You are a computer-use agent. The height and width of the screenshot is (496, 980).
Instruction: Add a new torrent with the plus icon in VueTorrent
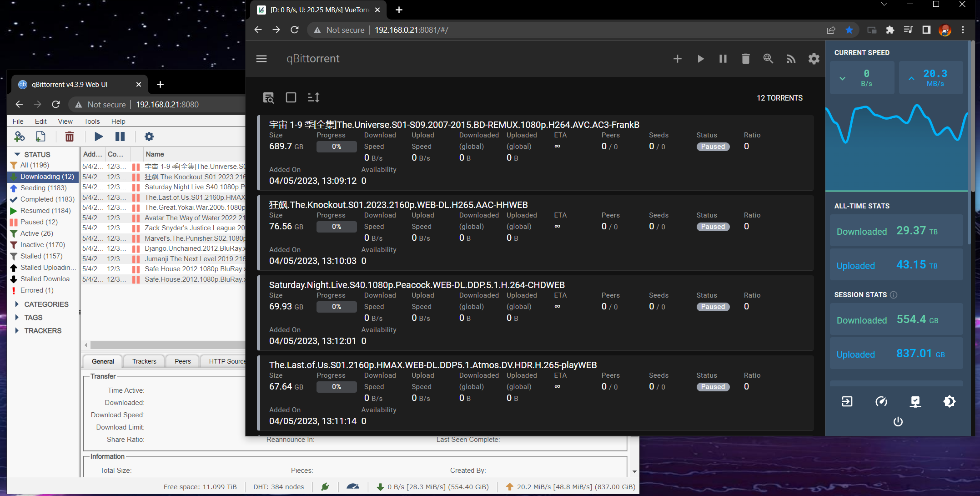678,59
